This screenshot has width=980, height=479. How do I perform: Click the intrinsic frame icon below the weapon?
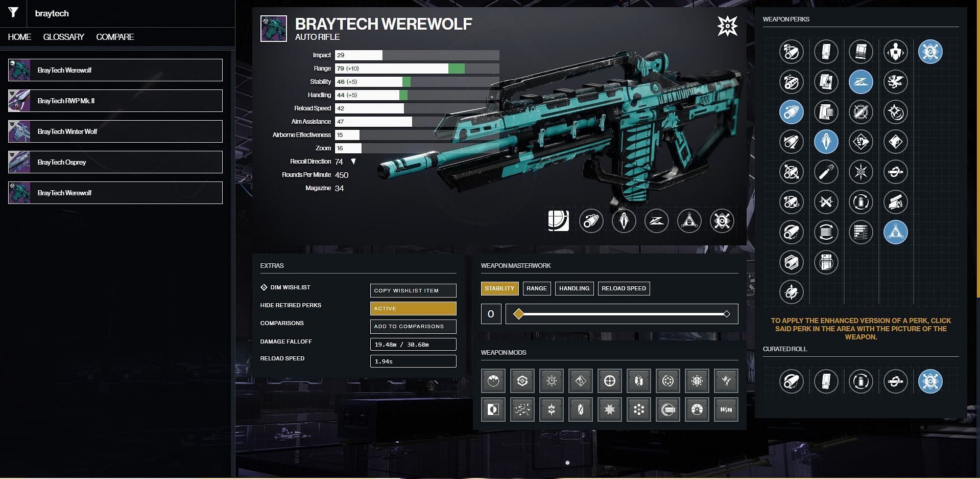click(x=558, y=221)
